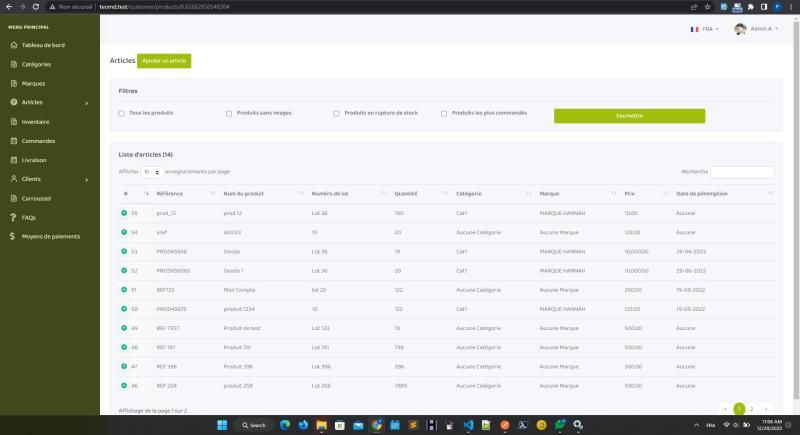Click the browser reload icon
The height and width of the screenshot is (435, 800).
coord(36,7)
